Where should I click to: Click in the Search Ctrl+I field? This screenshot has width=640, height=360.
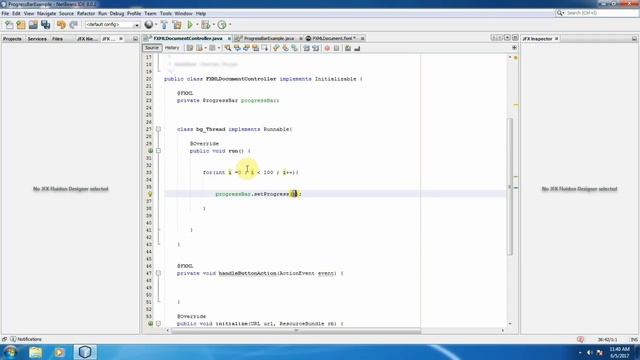[x=598, y=13]
